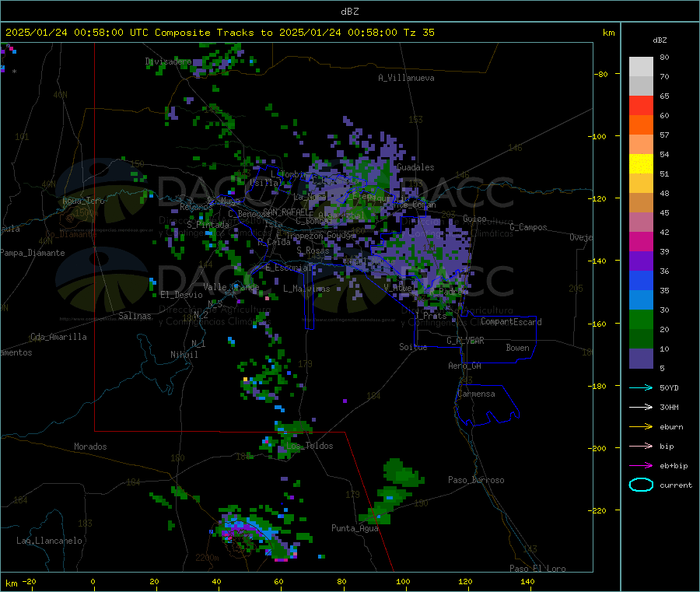Click the G_ALVEAR map label
Viewport: 700px width, 592px height.
tap(465, 341)
